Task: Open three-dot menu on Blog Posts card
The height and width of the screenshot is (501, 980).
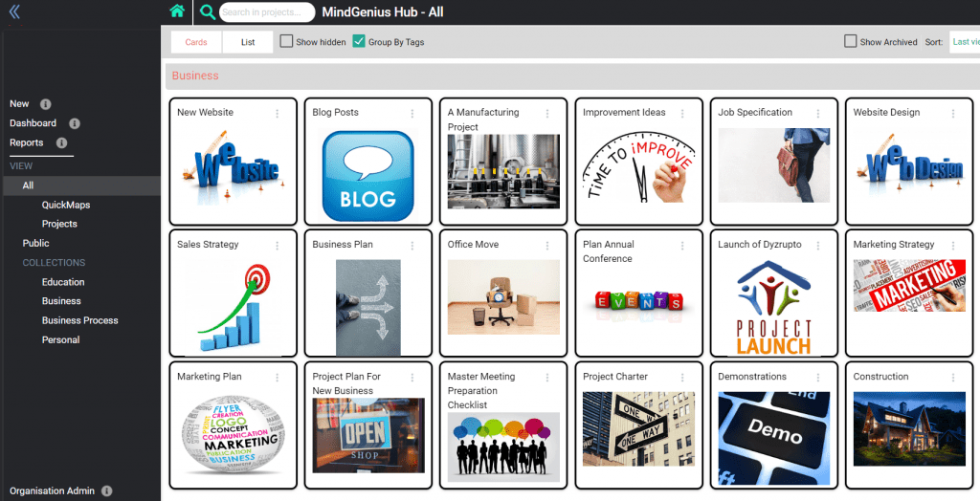Action: tap(412, 113)
